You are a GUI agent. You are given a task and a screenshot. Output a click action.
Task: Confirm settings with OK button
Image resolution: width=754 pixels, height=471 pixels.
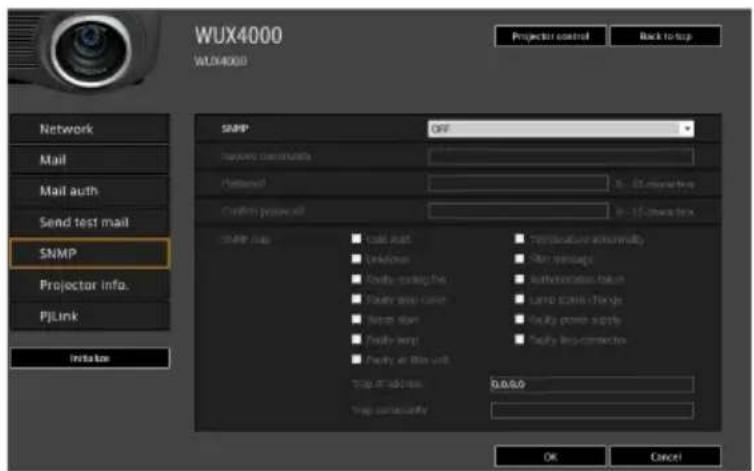pyautogui.click(x=550, y=456)
